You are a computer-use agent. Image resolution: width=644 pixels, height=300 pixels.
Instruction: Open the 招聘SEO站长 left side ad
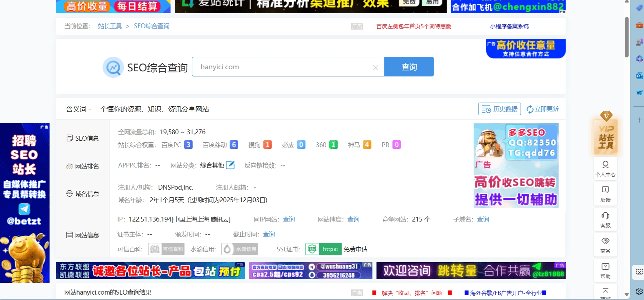(25, 203)
